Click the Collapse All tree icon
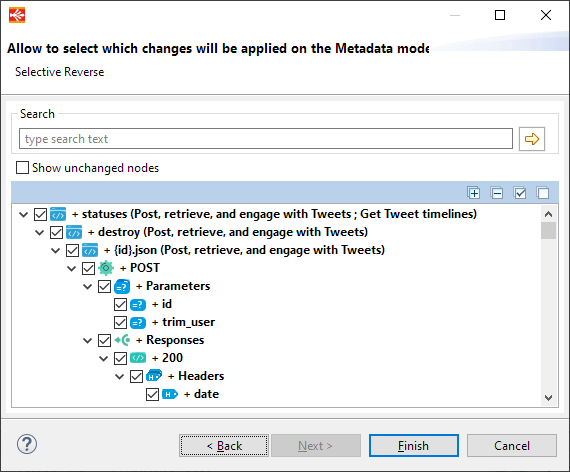 pos(497,193)
